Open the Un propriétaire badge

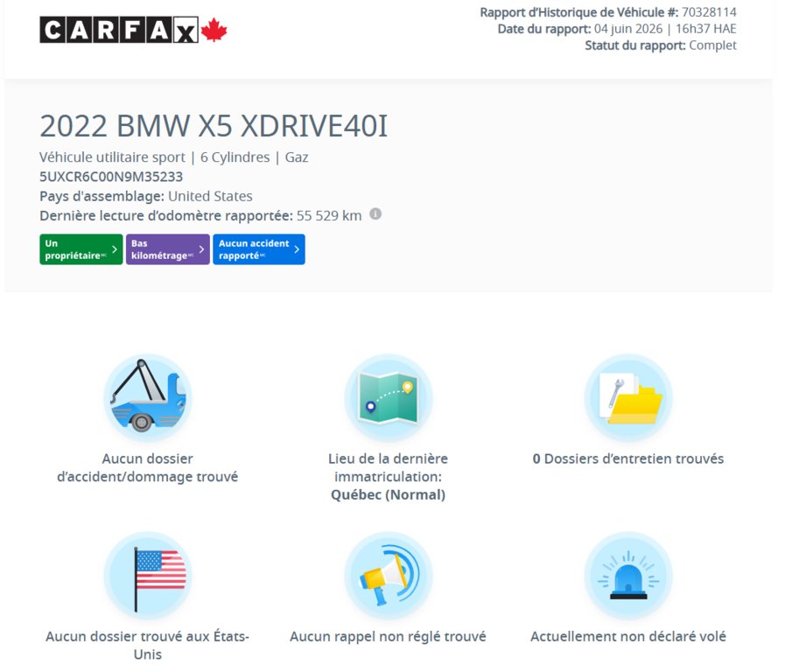[81, 249]
